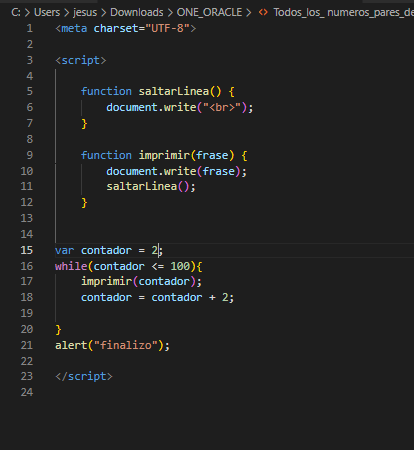Viewport: 414px width, 450px height.
Task: Click the opening script tag
Action: tap(81, 60)
